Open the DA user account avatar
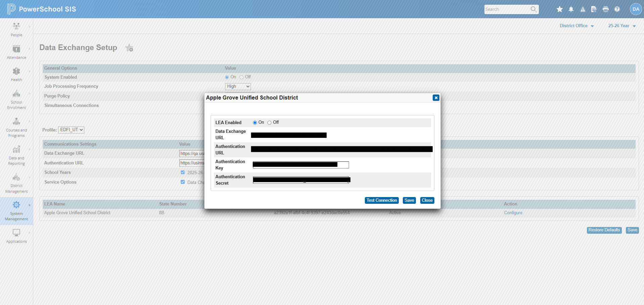The image size is (644, 305). click(636, 9)
